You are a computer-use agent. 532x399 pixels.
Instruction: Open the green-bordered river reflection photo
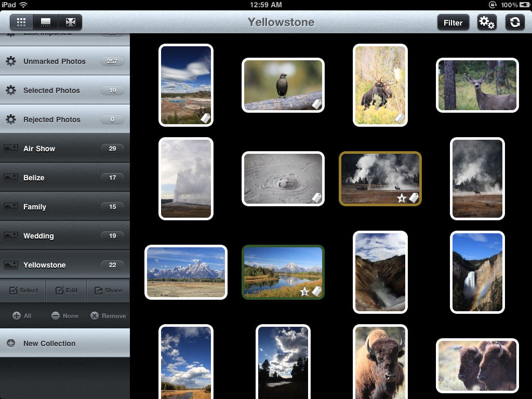[283, 272]
